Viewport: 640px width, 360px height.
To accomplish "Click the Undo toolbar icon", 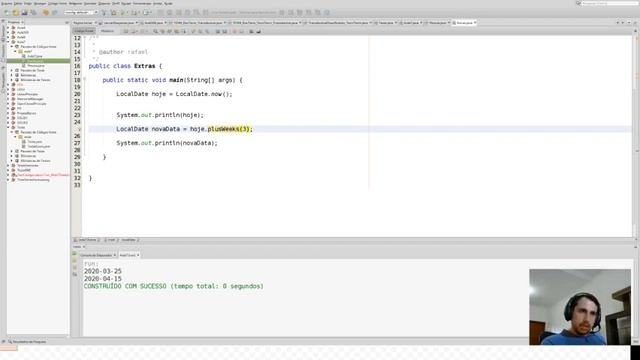I will click(46, 13).
